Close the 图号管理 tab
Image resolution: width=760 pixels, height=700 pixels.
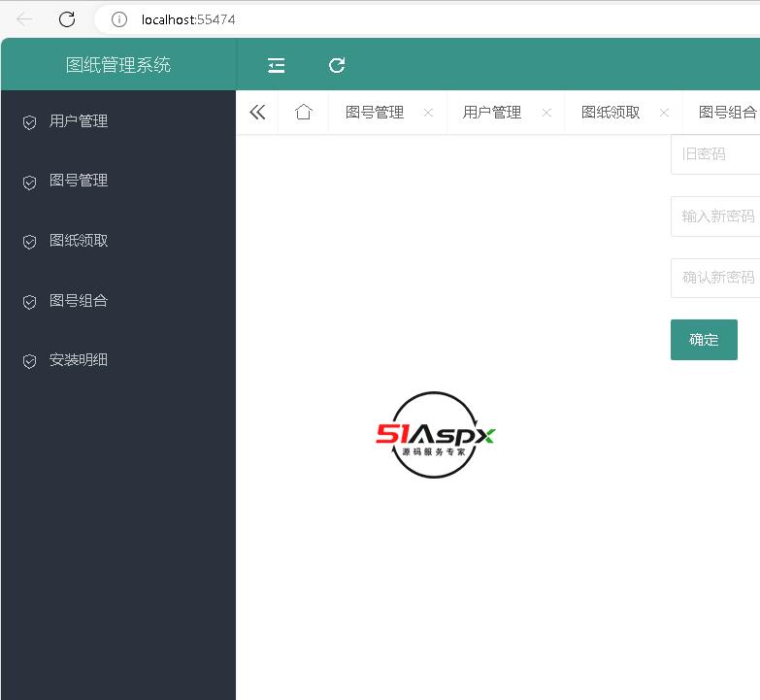[x=428, y=113]
